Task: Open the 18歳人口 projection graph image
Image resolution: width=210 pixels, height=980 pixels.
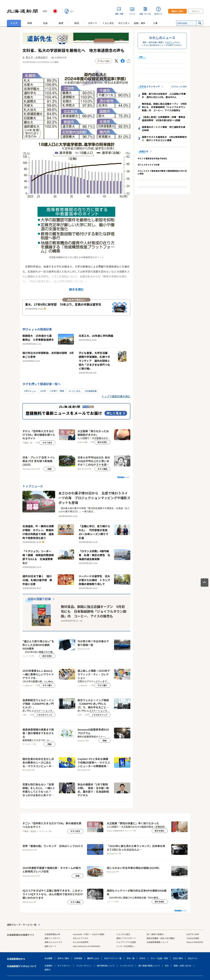Action: pos(76,170)
